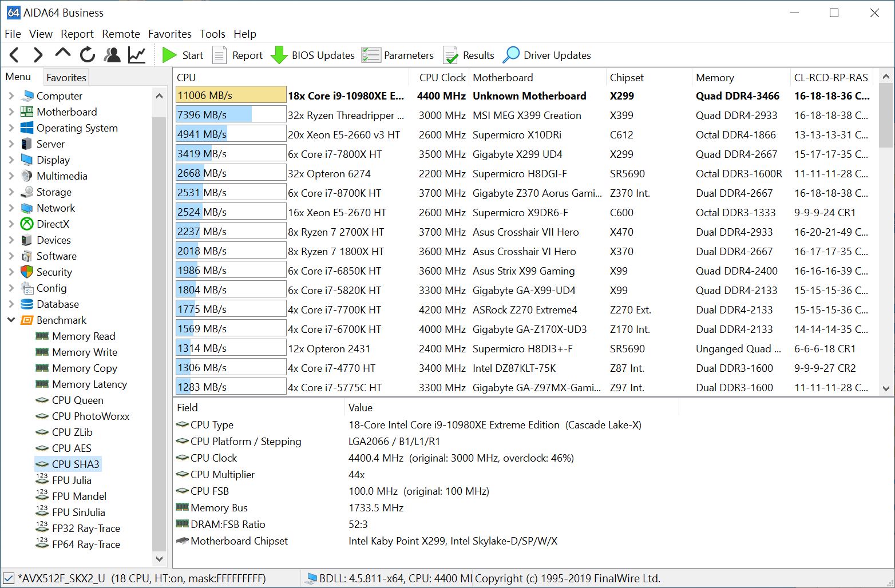Image resolution: width=895 pixels, height=588 pixels.
Task: Click the Driver Updates label
Action: point(557,55)
